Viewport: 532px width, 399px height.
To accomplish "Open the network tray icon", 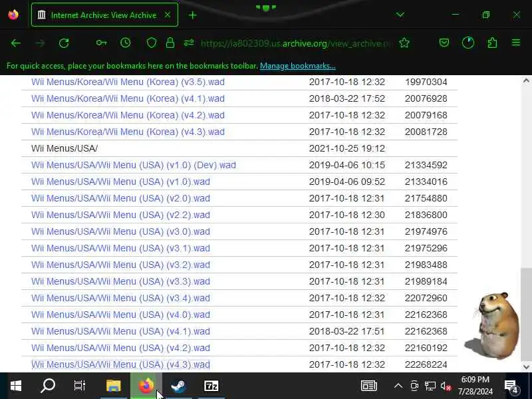I will pyautogui.click(x=430, y=386).
